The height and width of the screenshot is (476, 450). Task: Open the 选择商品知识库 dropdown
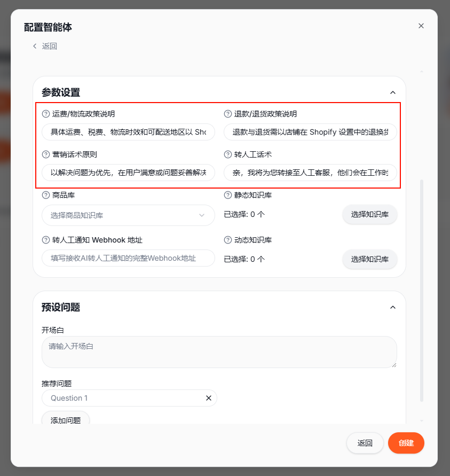[128, 215]
